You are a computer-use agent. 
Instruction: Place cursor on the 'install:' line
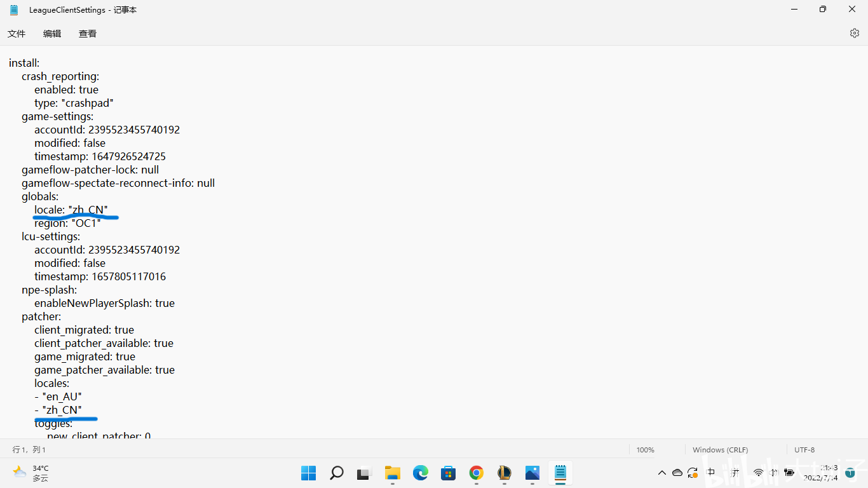point(24,63)
